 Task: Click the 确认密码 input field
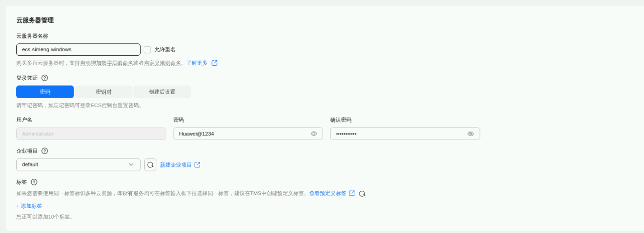[398, 134]
